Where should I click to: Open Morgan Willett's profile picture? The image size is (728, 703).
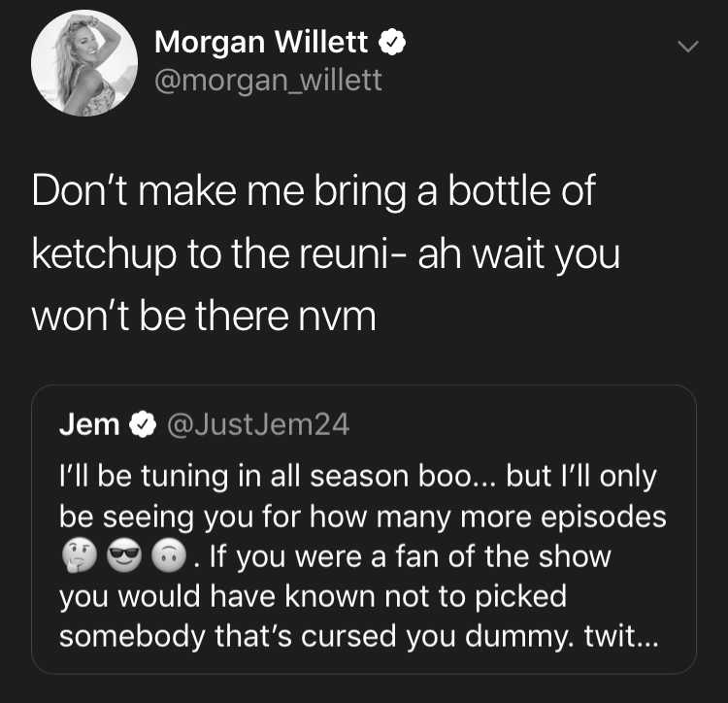(x=84, y=63)
